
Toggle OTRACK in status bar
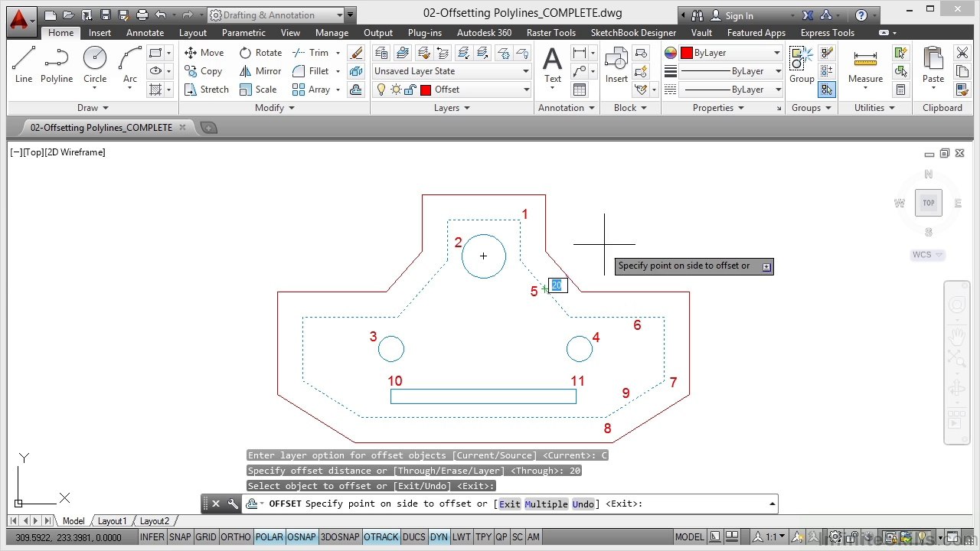[x=381, y=537]
